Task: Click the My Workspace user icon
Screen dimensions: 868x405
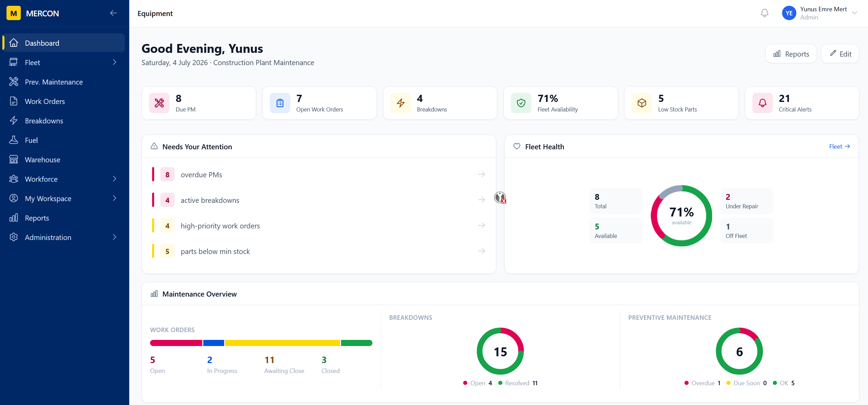Action: coord(14,198)
